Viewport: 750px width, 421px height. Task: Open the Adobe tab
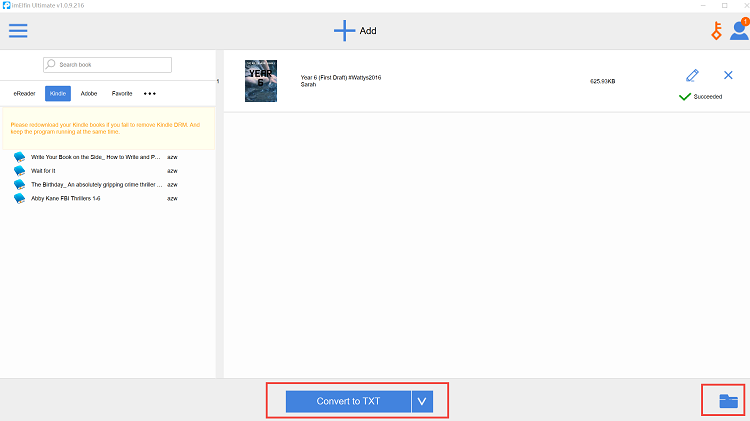click(x=89, y=93)
